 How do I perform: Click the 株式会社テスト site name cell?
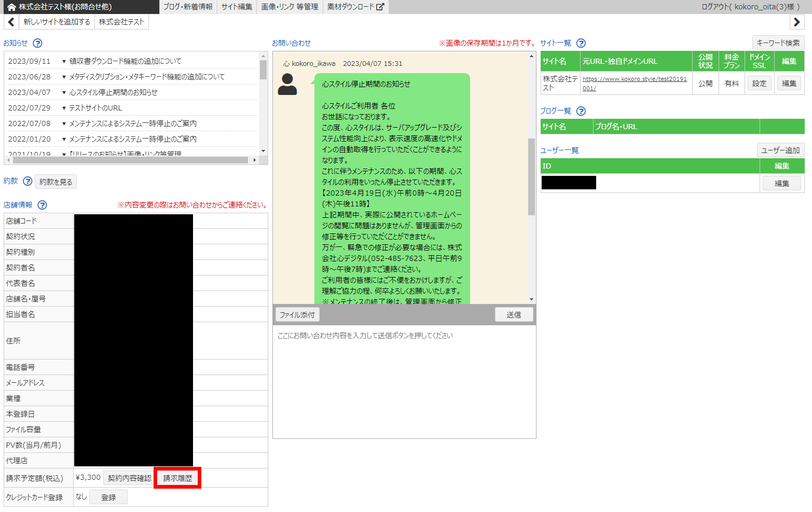click(560, 84)
